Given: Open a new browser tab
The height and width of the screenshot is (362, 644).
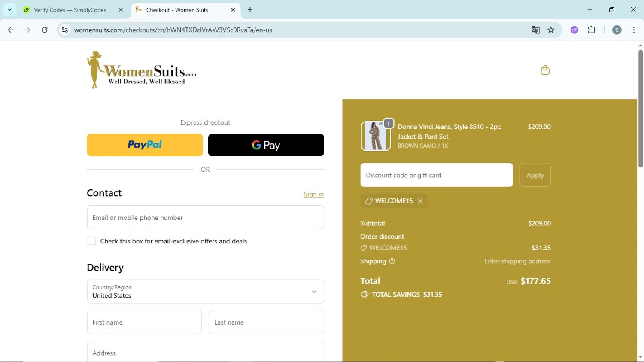Looking at the screenshot, I should coord(250,10).
